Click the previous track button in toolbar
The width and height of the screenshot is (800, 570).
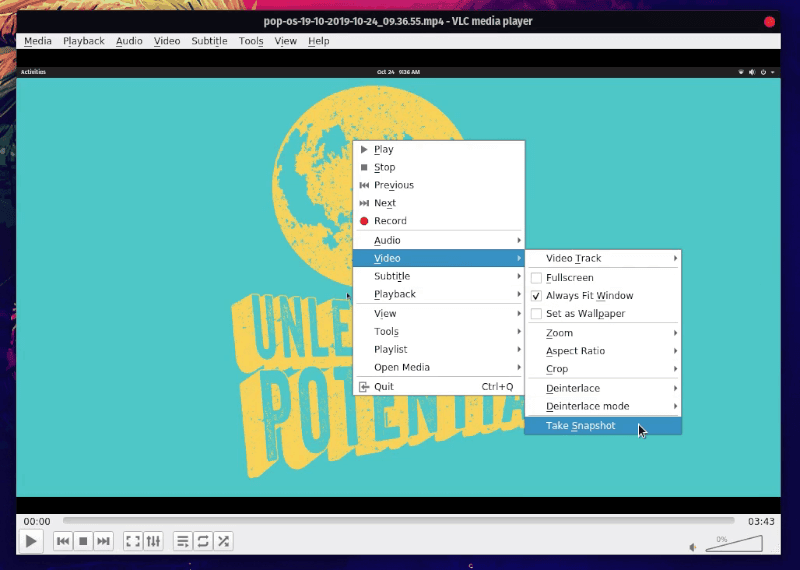(63, 541)
